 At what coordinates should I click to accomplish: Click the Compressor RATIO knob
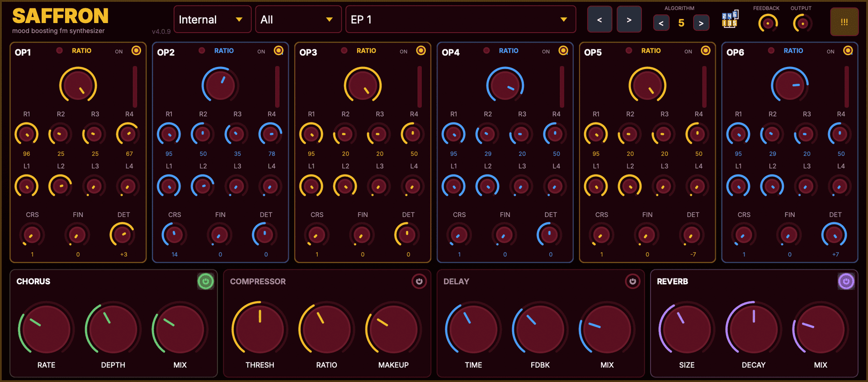click(x=326, y=329)
